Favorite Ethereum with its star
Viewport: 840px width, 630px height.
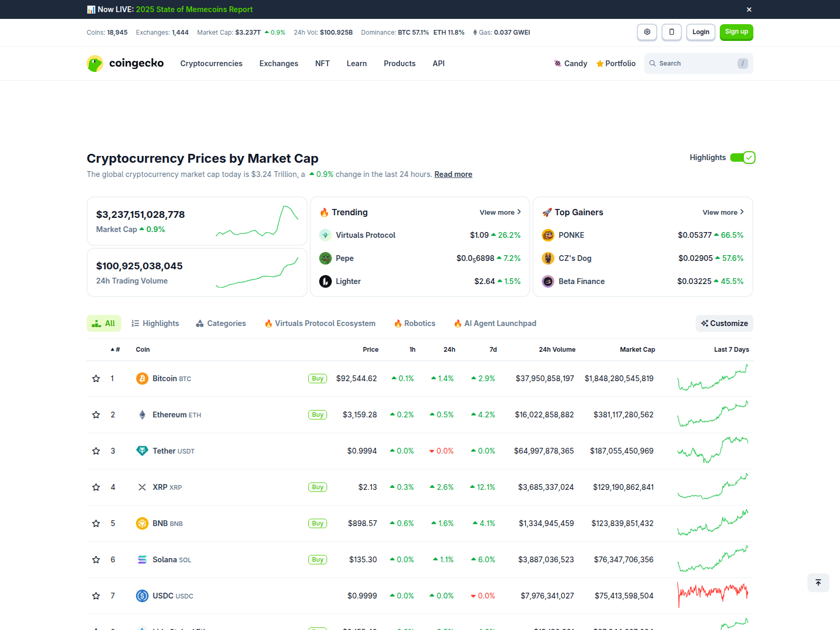click(96, 415)
